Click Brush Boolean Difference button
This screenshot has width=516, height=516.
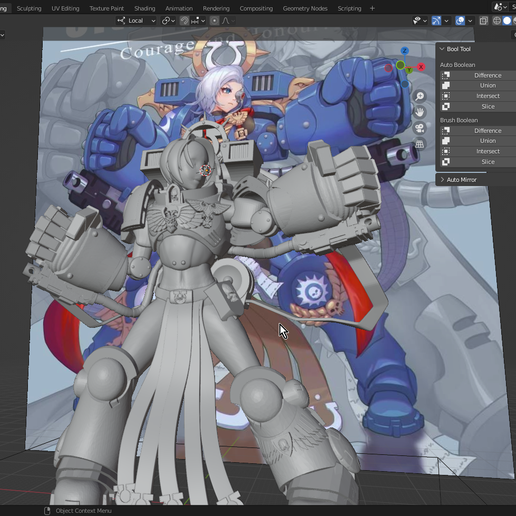pyautogui.click(x=478, y=131)
